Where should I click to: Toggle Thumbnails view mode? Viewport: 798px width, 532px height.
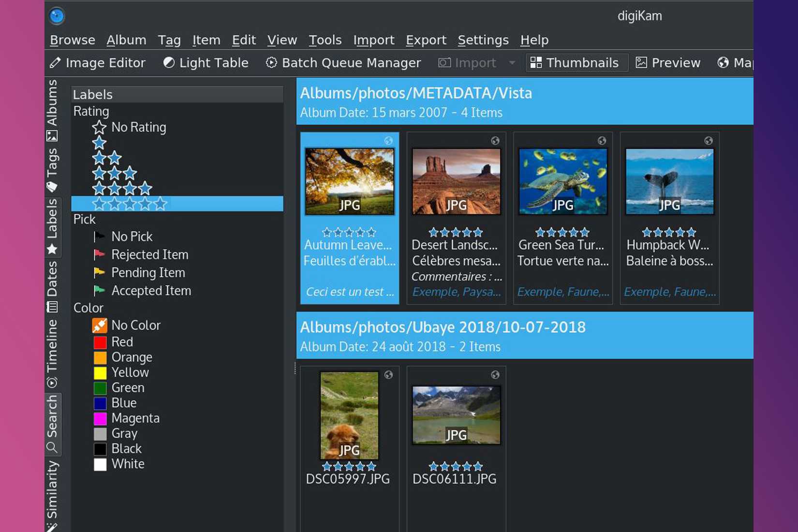pos(575,63)
